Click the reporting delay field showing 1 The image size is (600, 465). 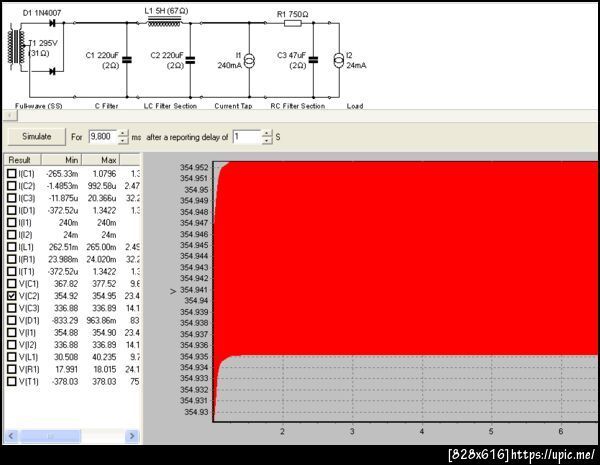point(247,137)
